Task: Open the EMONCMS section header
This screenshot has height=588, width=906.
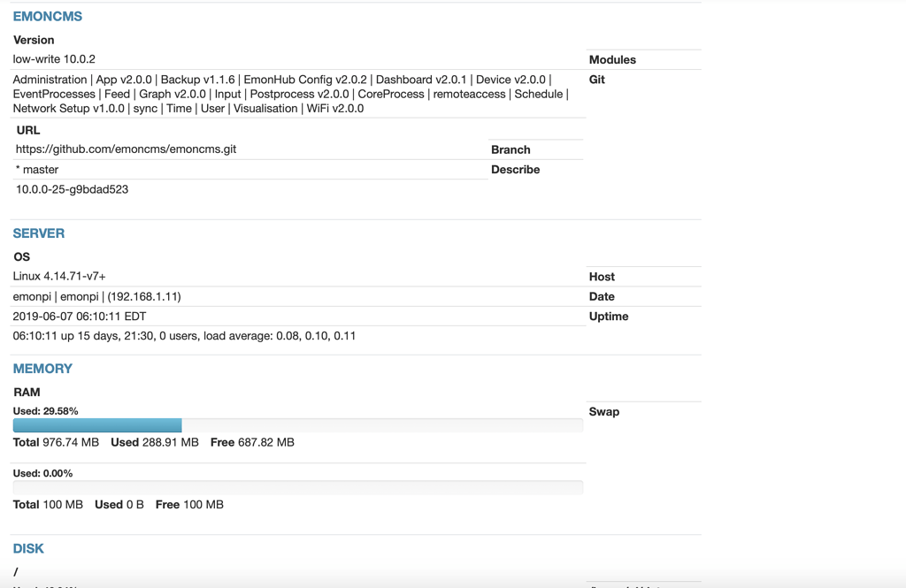Action: [46, 16]
